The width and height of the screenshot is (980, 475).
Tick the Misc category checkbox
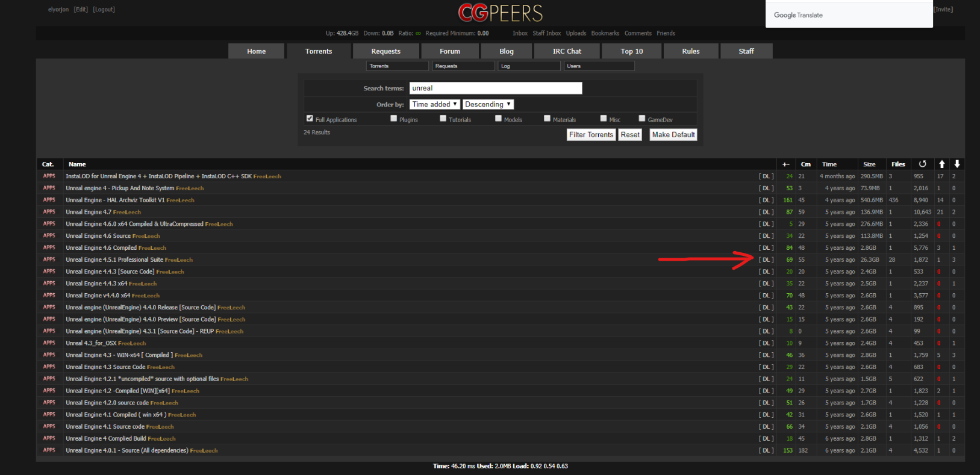(x=603, y=119)
